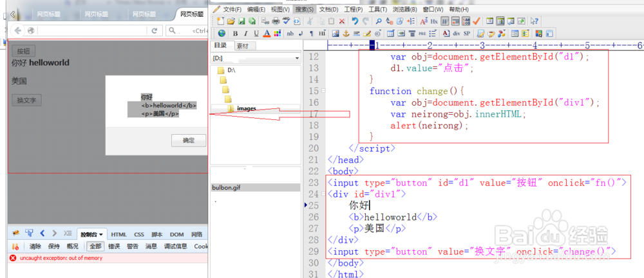Pick font color with the red-underlined A
The image size is (644, 278).
pos(267,34)
